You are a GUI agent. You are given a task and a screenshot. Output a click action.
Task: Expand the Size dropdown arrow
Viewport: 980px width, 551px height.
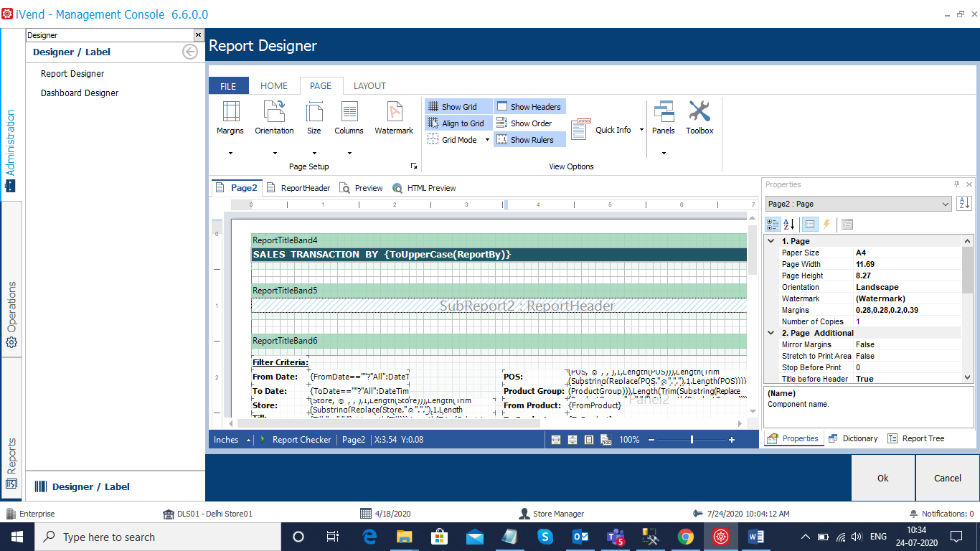[x=314, y=153]
